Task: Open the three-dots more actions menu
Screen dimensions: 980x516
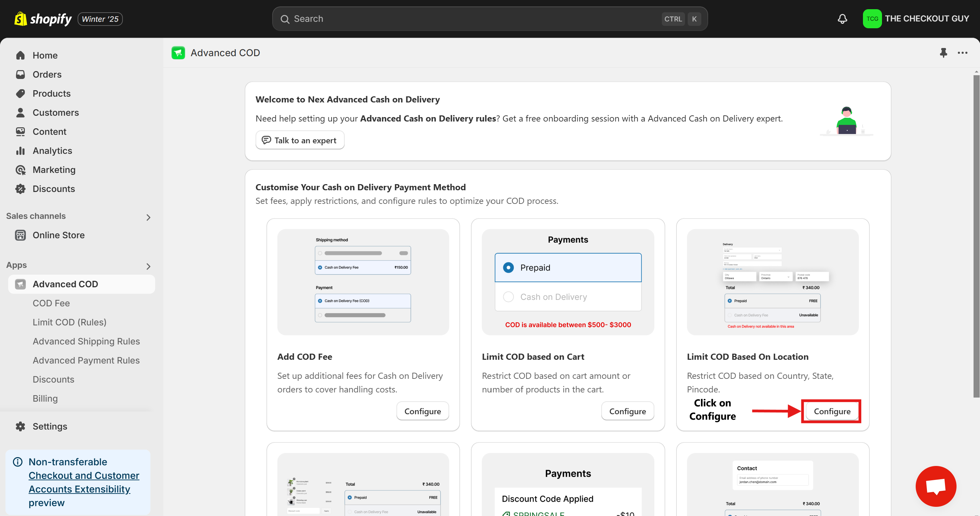Action: tap(963, 52)
